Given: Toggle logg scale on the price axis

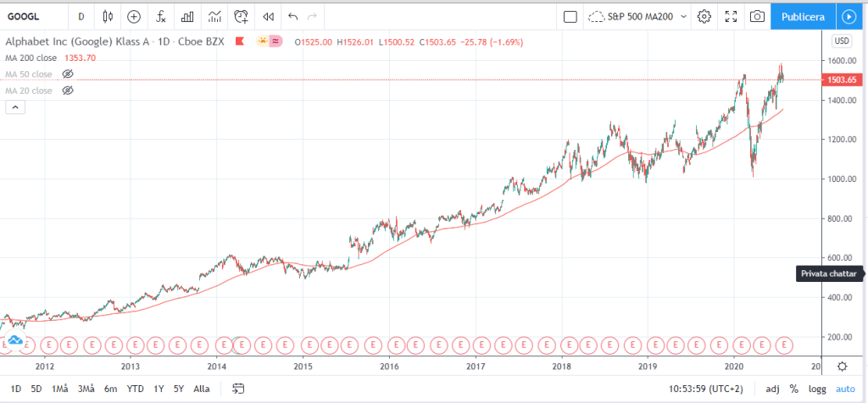Looking at the screenshot, I should (817, 389).
